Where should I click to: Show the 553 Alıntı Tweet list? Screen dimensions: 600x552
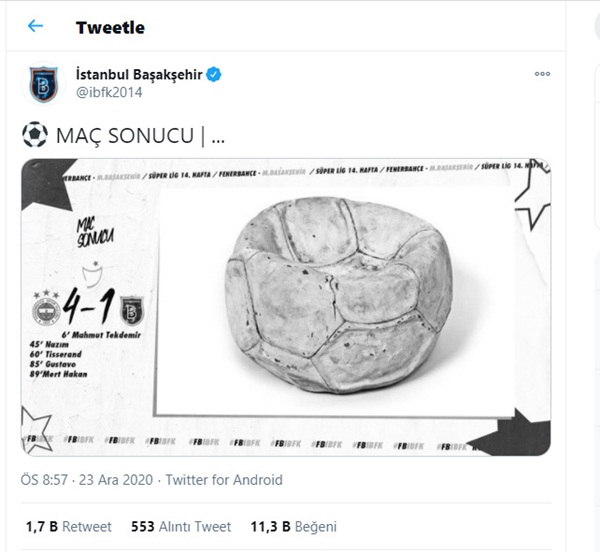(181, 526)
